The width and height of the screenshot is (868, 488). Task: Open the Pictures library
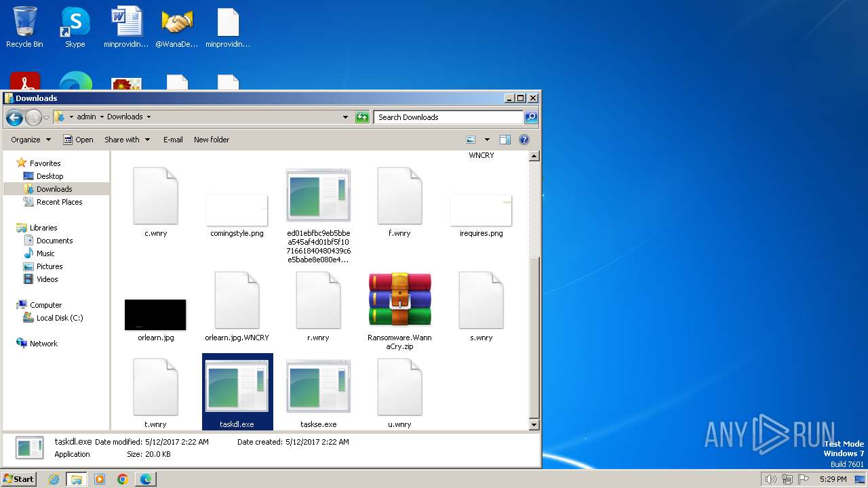click(50, 266)
